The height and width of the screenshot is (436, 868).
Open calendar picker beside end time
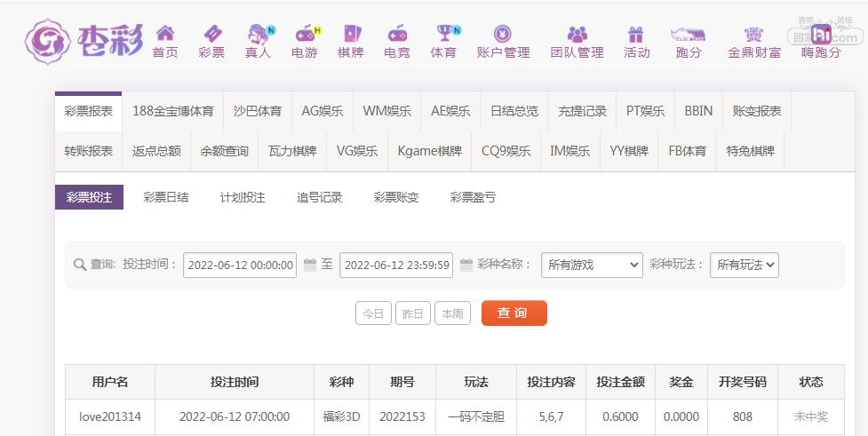click(x=466, y=265)
